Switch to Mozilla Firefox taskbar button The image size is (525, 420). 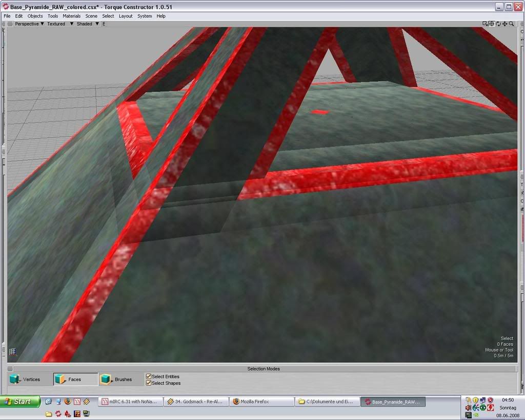coord(260,402)
